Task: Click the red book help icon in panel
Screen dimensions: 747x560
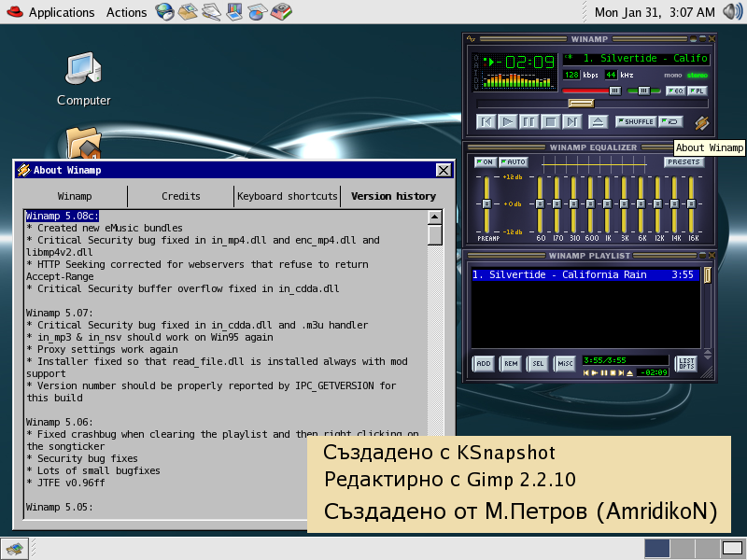Action: tap(281, 12)
